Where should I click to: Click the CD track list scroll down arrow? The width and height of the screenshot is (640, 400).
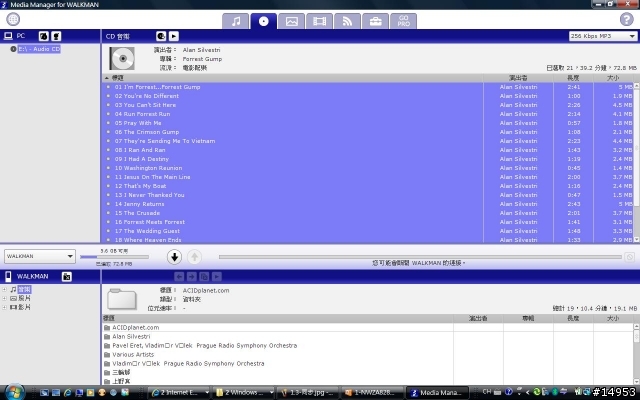coord(636,240)
